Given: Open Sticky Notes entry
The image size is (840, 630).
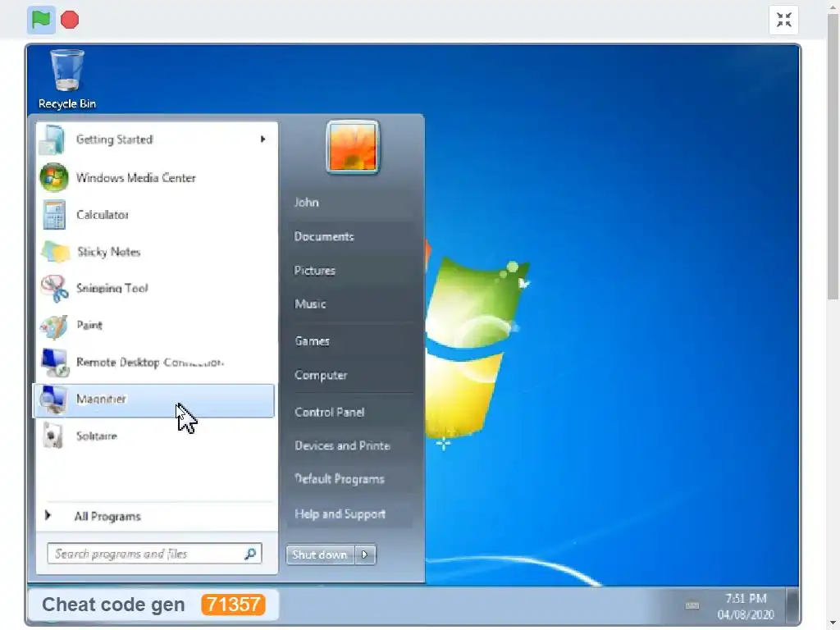Looking at the screenshot, I should tap(155, 252).
